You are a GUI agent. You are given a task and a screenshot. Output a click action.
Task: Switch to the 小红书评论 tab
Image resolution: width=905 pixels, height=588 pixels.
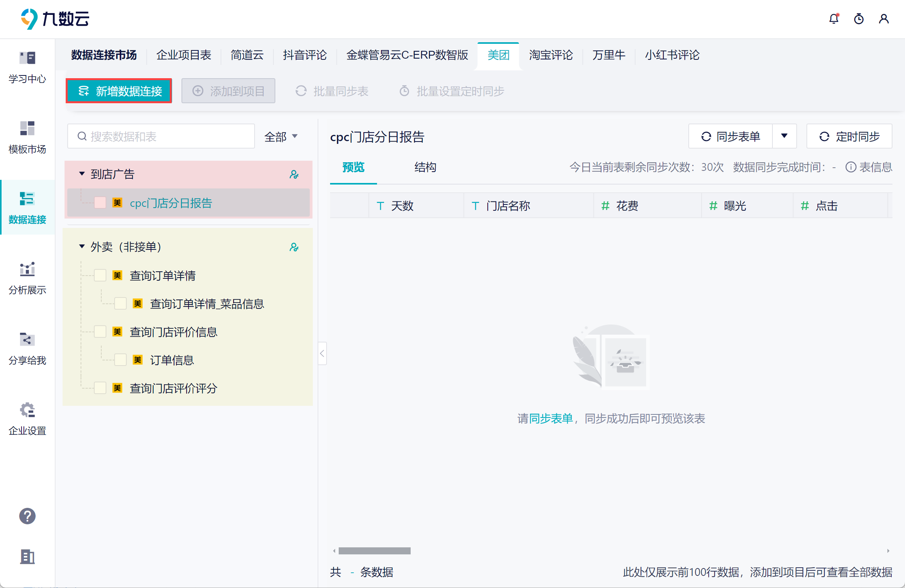(x=672, y=55)
